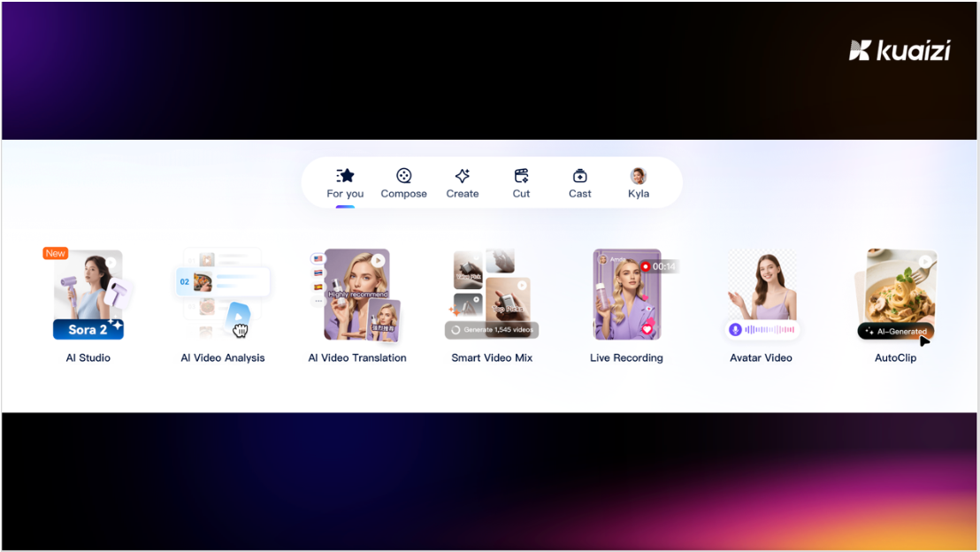Click the Generate 1,545 videos badge
This screenshot has width=980, height=552.
492,330
